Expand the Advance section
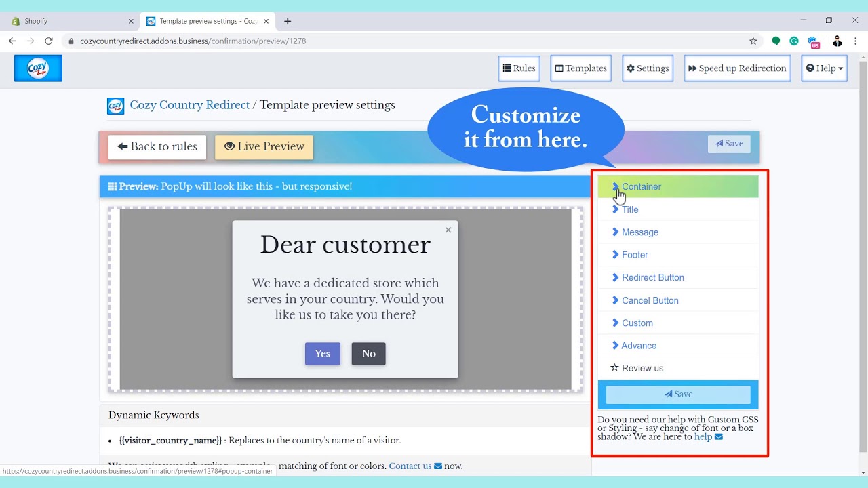 (678, 346)
